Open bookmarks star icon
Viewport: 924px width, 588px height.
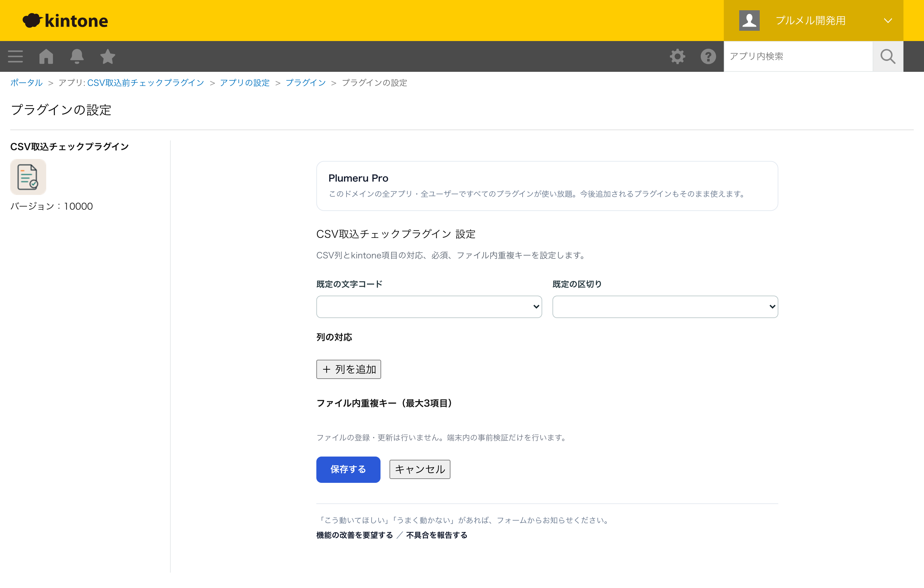tap(107, 56)
